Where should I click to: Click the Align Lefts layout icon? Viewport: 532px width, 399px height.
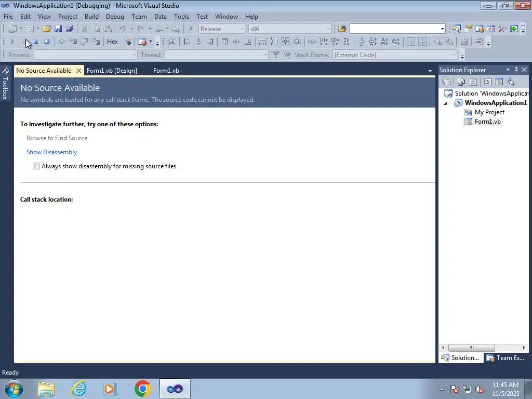(x=187, y=42)
